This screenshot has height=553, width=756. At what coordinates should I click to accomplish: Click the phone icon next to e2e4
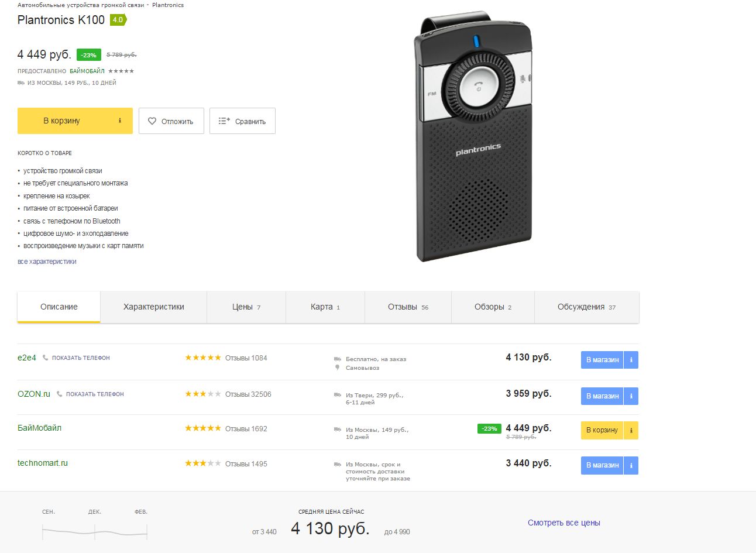[x=45, y=358]
